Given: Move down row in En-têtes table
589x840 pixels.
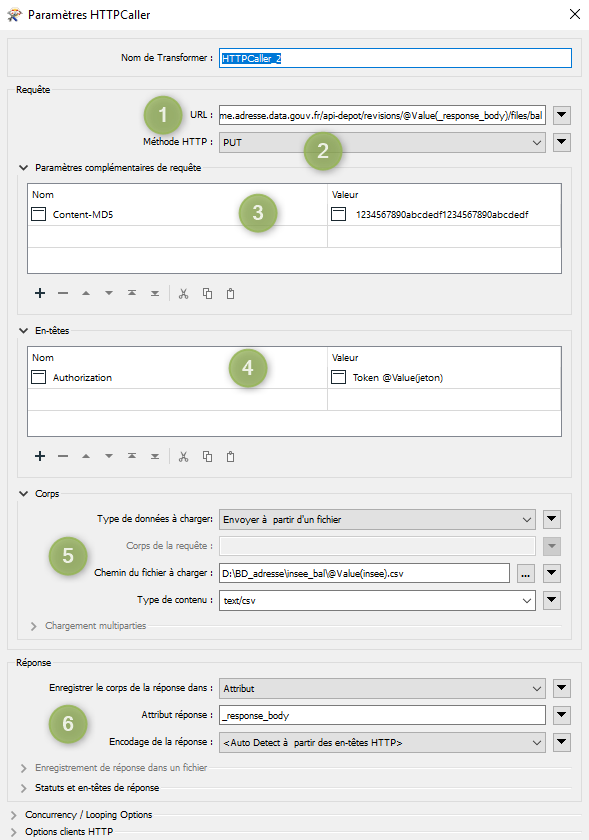Looking at the screenshot, I should 109,456.
